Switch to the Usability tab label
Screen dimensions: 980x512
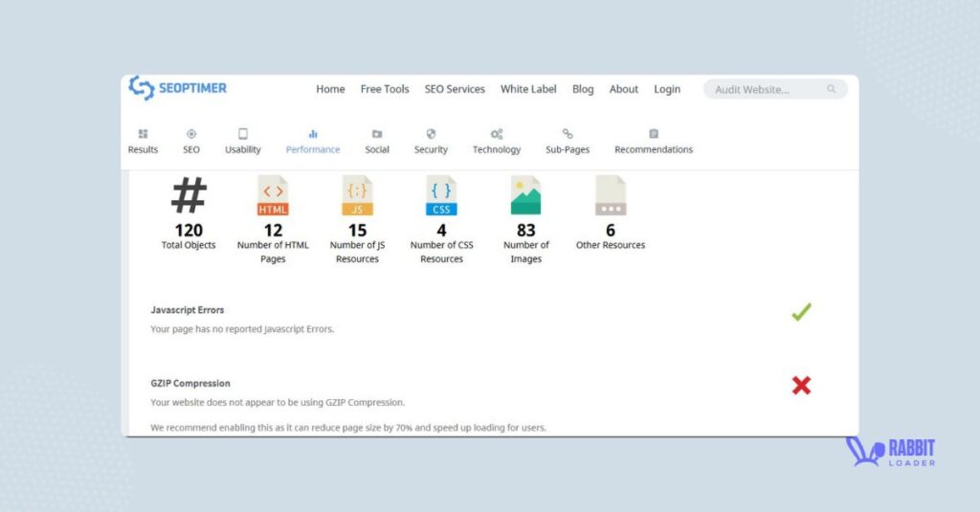pyautogui.click(x=243, y=149)
